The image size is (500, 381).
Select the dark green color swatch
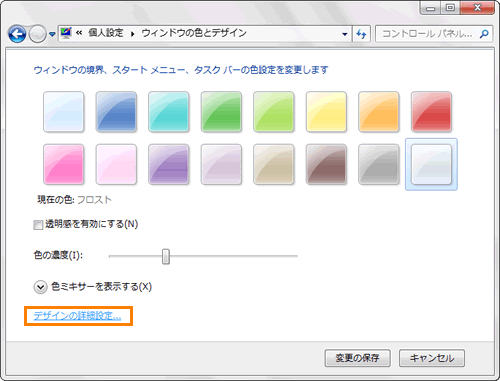point(221,112)
